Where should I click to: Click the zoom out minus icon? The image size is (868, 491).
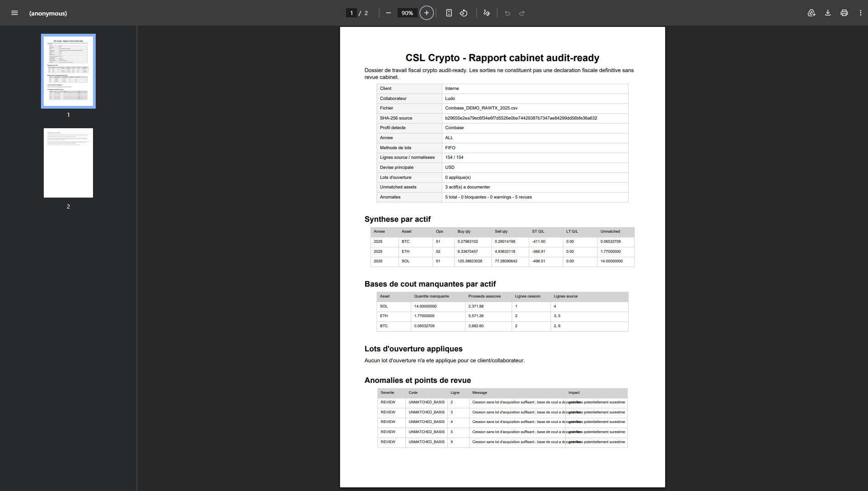pos(388,13)
